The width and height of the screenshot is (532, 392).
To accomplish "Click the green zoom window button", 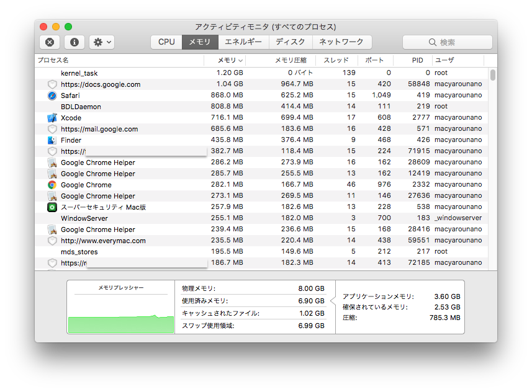I will (x=68, y=27).
